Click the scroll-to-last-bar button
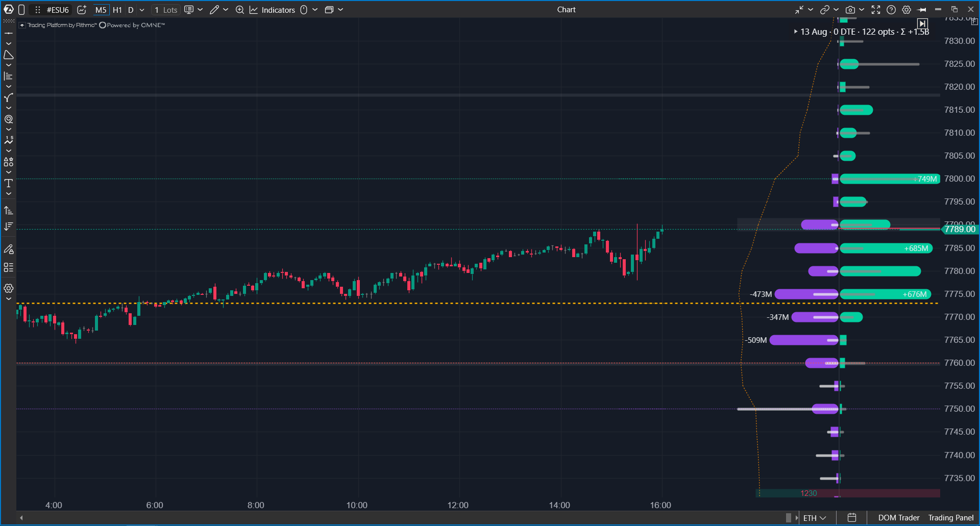Viewport: 980px width, 526px height. tap(922, 23)
